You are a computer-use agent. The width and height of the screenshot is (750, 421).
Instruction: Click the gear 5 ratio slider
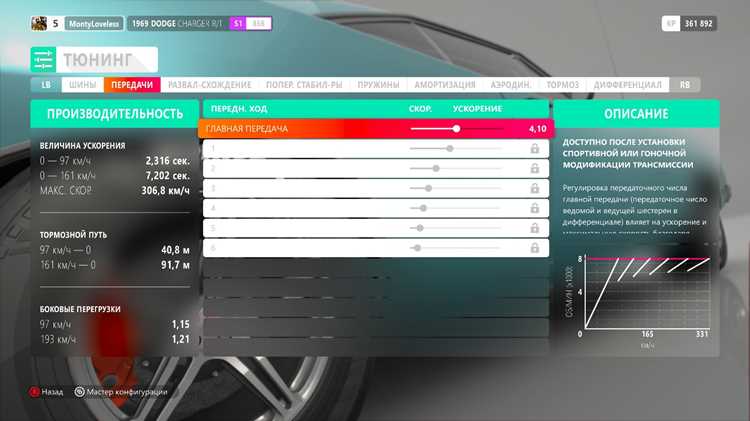click(x=455, y=228)
